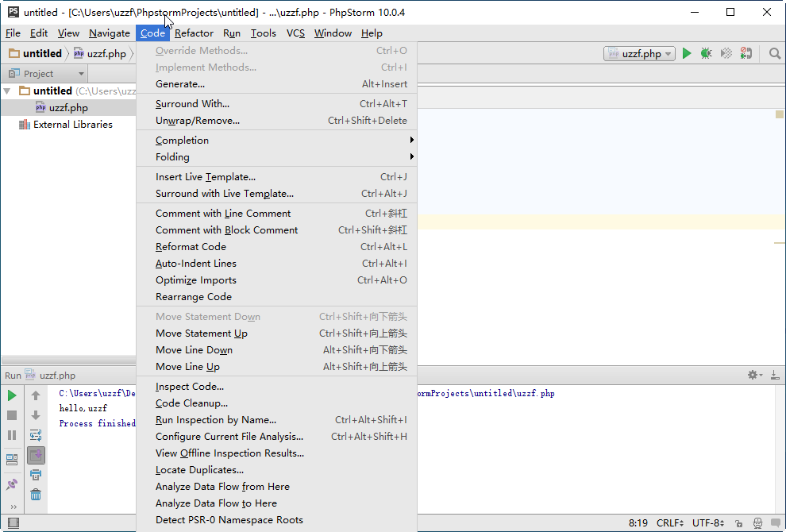The width and height of the screenshot is (786, 532).
Task: Choose Generate... from Code menu
Action: pyautogui.click(x=277, y=84)
